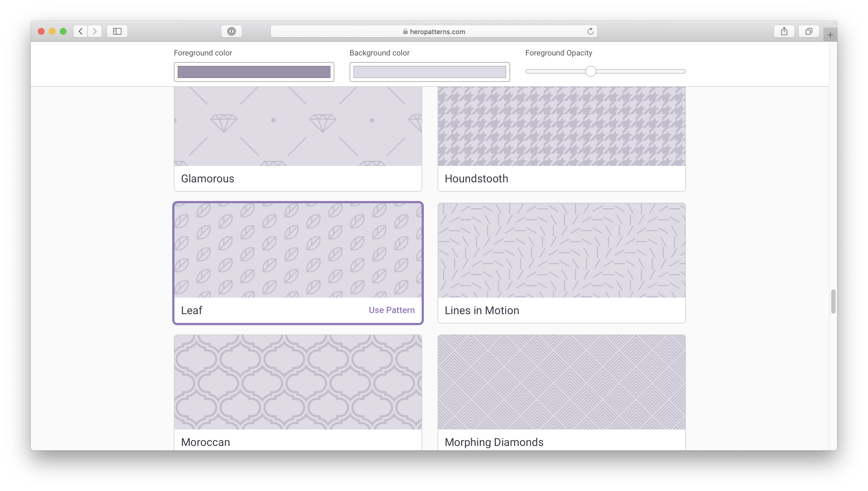Go back using Safari back arrow
The image size is (868, 491).
point(80,31)
